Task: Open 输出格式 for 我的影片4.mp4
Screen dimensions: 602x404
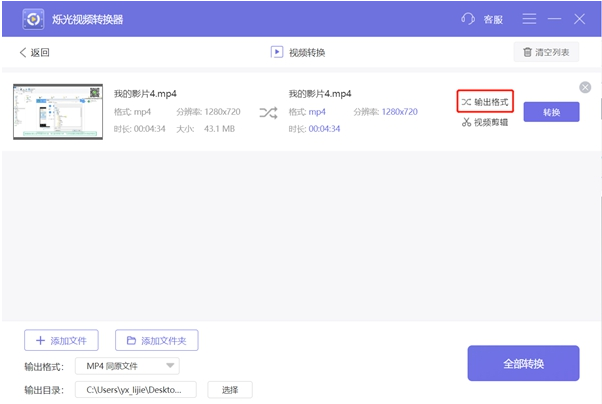Action: pos(485,102)
